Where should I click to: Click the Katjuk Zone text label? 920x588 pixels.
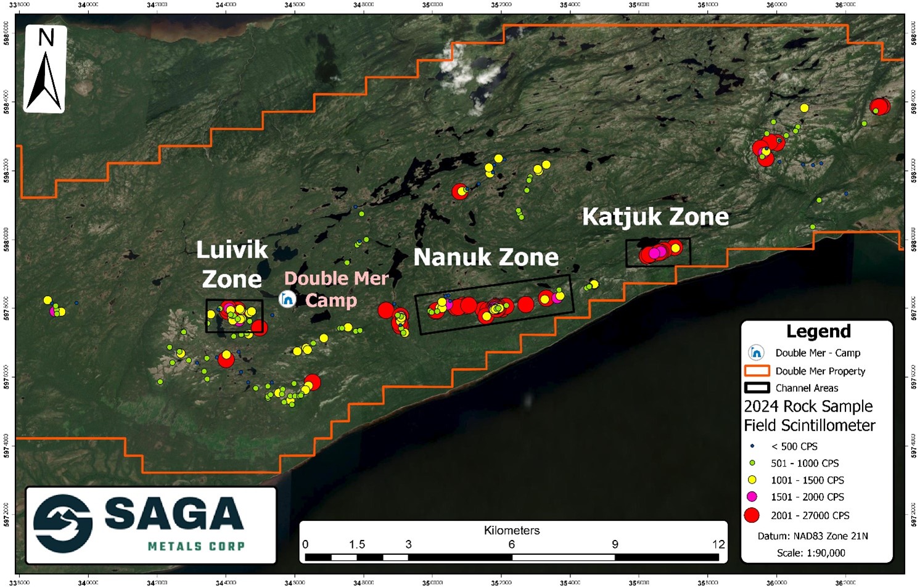655,217
